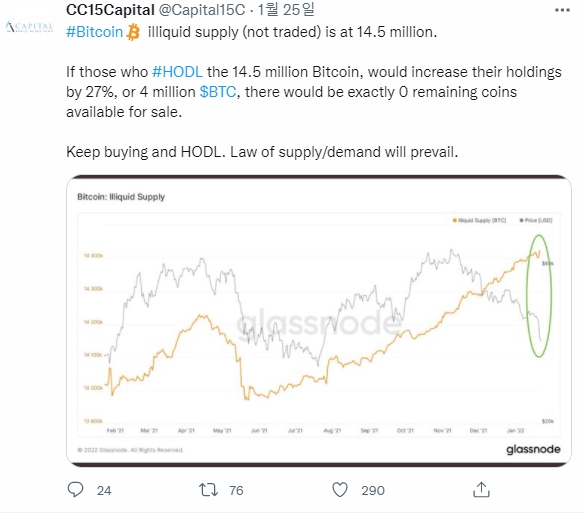This screenshot has width=584, height=517.
Task: Open the #Bitcoin hashtag link
Action: coord(95,32)
